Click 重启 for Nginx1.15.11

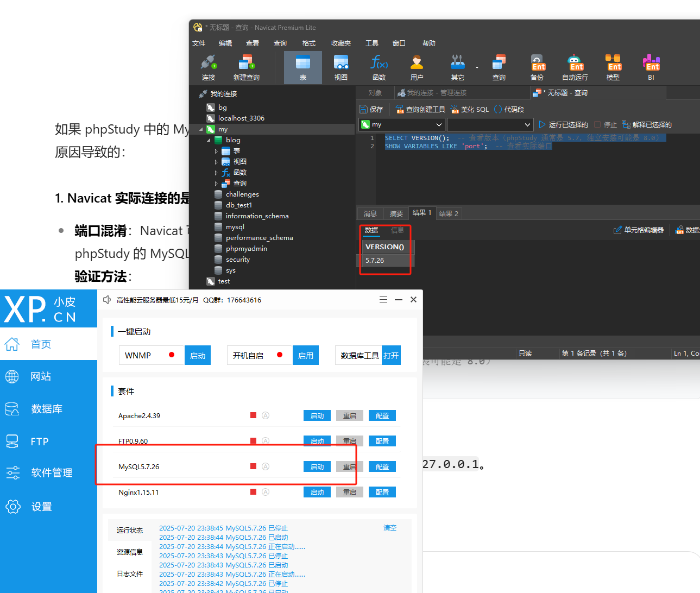[350, 492]
